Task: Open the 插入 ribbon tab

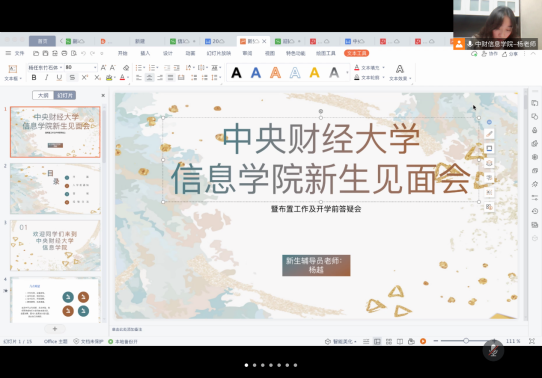Action: tap(145, 53)
